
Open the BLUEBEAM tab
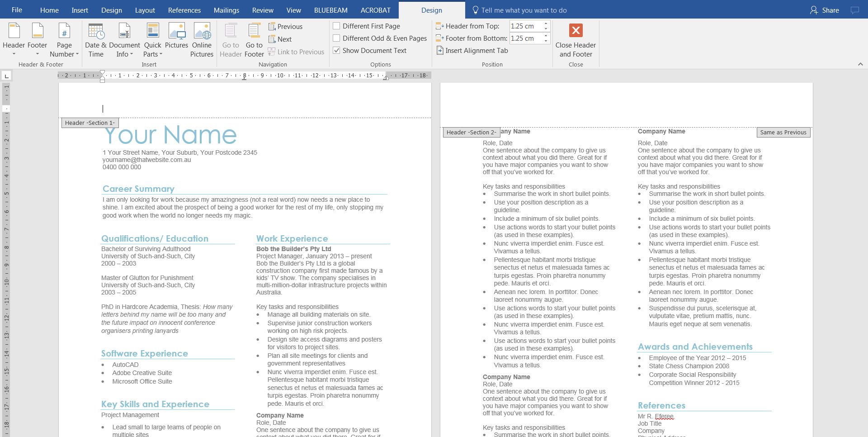tap(331, 10)
